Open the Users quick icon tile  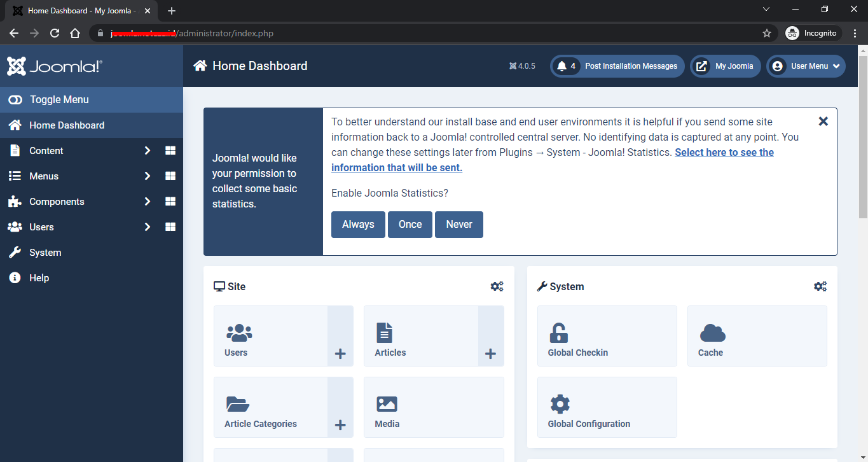pyautogui.click(x=271, y=336)
